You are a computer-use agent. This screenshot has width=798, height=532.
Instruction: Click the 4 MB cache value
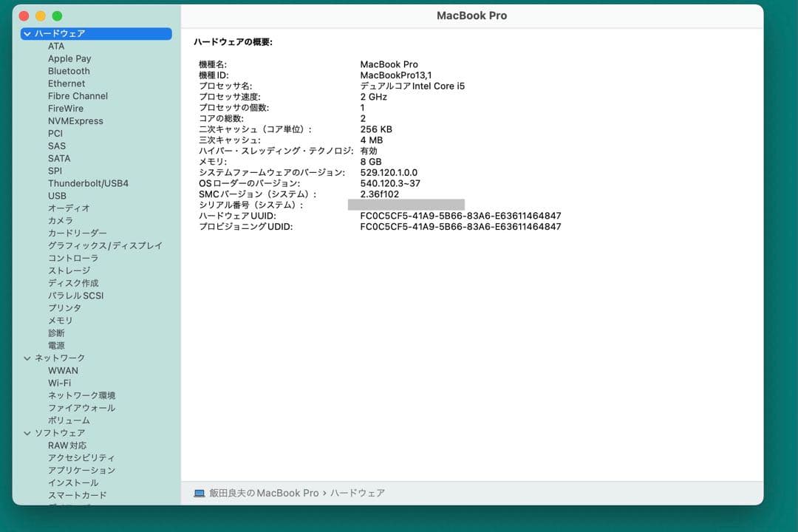[372, 140]
